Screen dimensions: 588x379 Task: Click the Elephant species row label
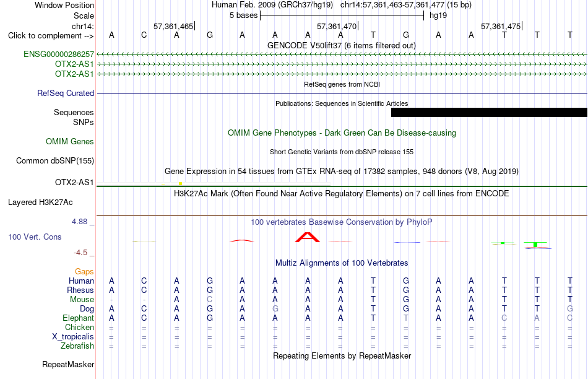(x=79, y=318)
